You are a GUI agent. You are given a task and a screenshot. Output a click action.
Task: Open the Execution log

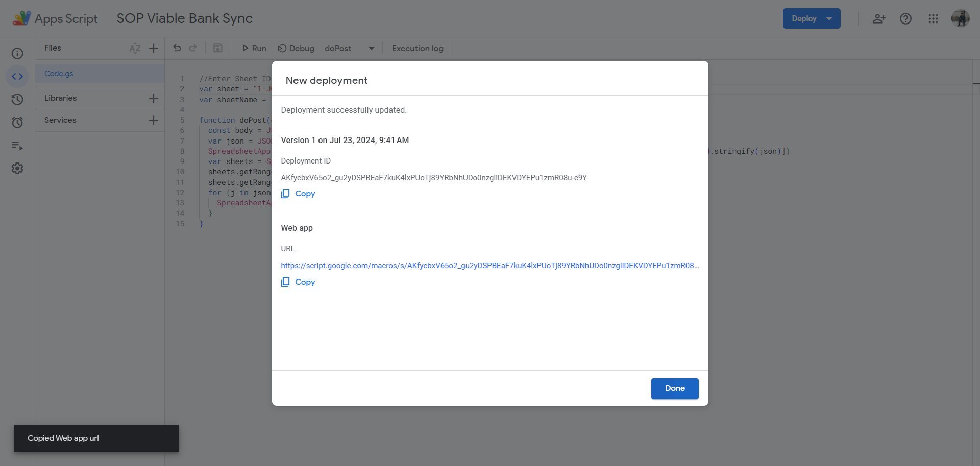418,48
